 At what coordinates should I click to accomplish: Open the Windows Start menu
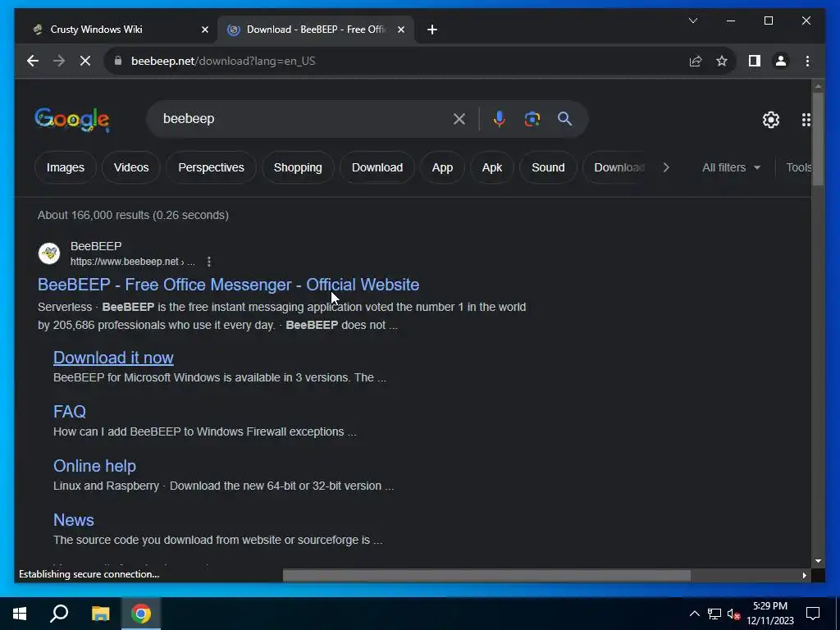click(x=20, y=614)
